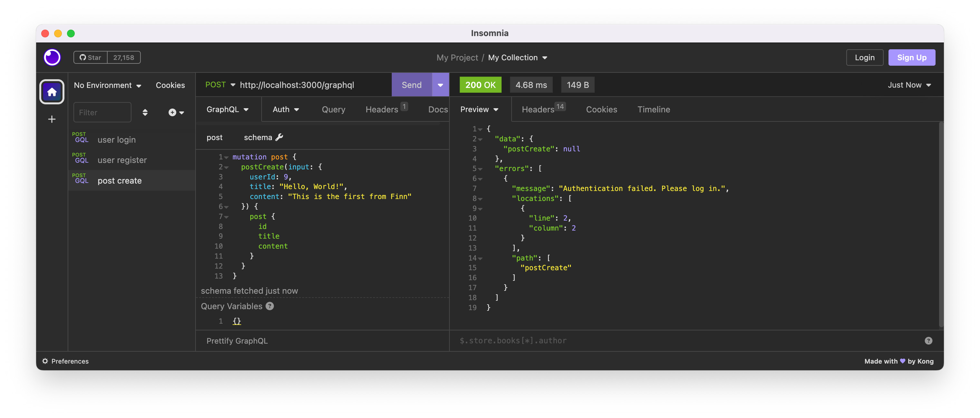The image size is (980, 418).
Task: Switch to the Docs tab
Action: point(438,109)
